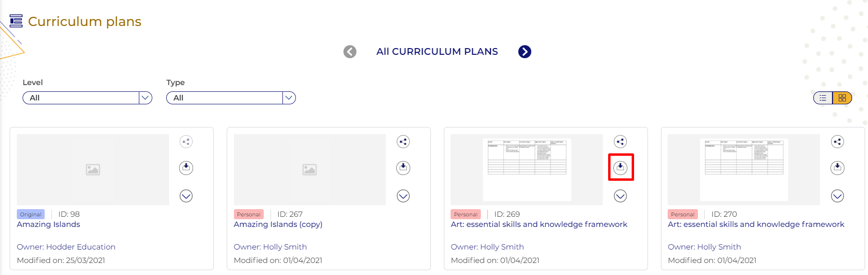Image resolution: width=868 pixels, height=275 pixels.
Task: Share curriculum plan ID 270
Action: point(837,141)
